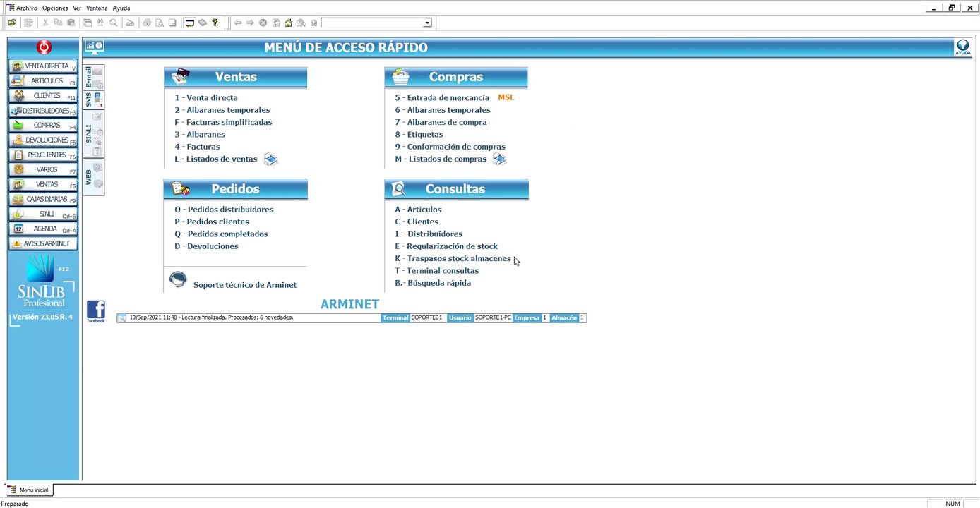Click the statistics monitor icon in header
The width and height of the screenshot is (980, 508).
coord(94,47)
